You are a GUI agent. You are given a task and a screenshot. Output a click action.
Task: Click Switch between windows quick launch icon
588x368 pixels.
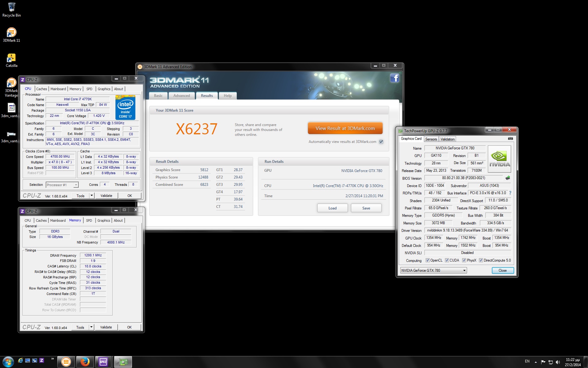coord(35,360)
